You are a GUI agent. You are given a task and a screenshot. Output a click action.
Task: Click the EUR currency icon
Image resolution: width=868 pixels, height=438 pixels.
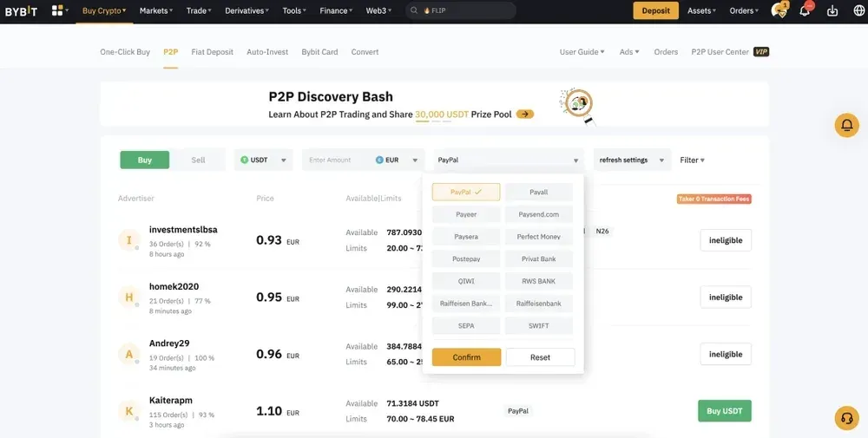click(x=379, y=160)
